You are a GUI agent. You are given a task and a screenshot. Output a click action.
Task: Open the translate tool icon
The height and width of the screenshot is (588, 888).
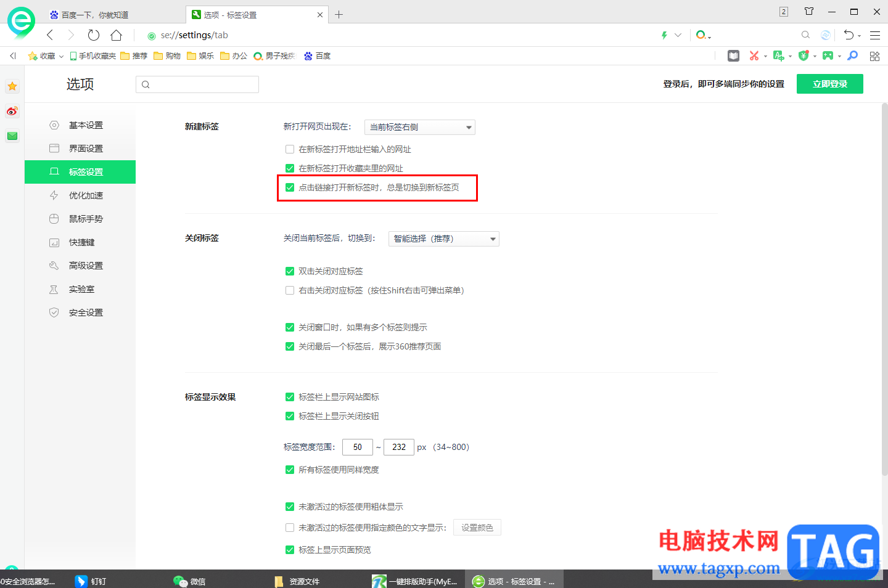(x=779, y=55)
